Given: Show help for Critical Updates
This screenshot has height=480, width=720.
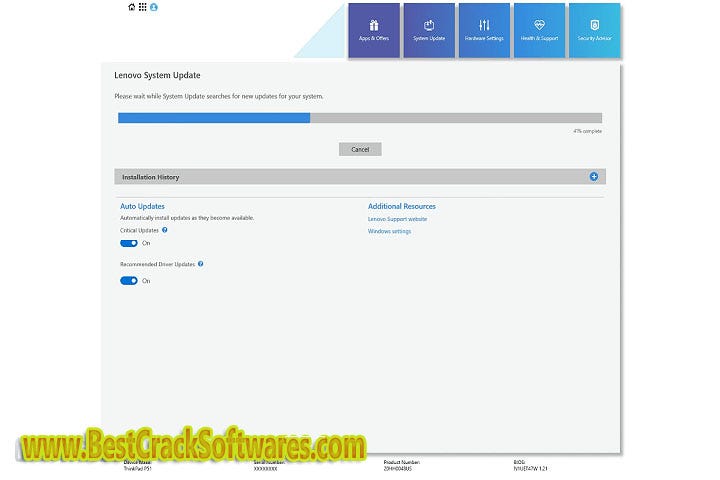Looking at the screenshot, I should click(164, 230).
